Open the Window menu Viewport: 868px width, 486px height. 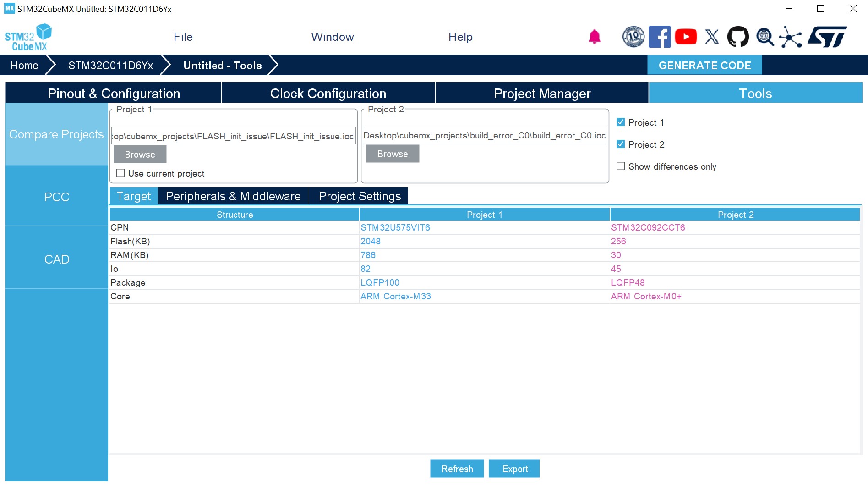point(333,37)
